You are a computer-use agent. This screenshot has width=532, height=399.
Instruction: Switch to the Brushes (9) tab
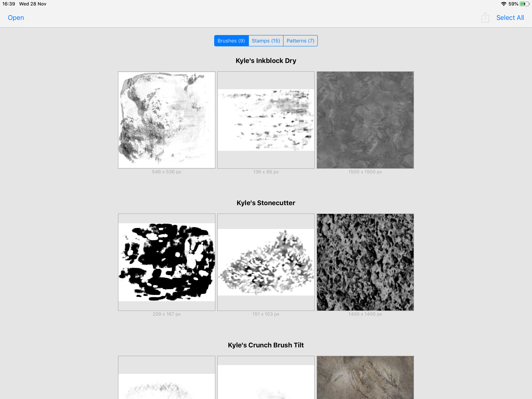231,41
